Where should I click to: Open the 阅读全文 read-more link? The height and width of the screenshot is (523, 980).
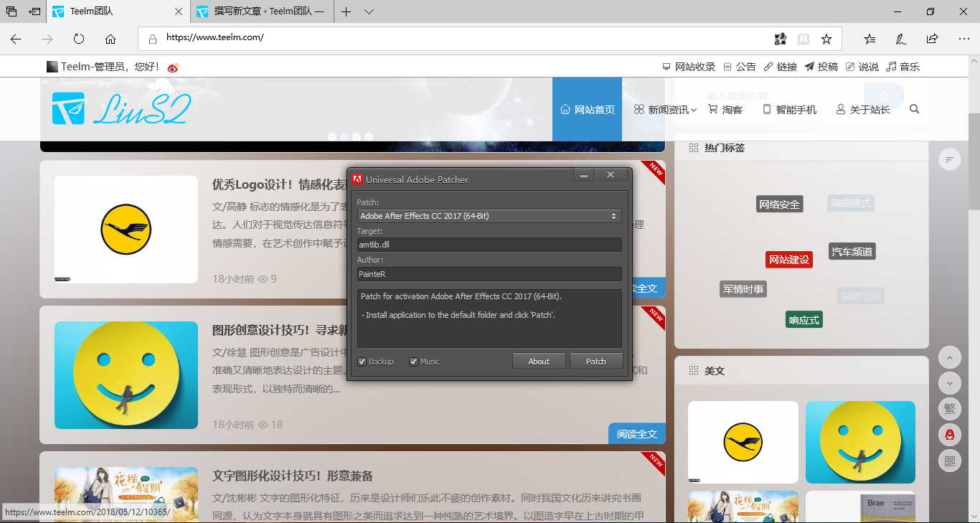636,434
